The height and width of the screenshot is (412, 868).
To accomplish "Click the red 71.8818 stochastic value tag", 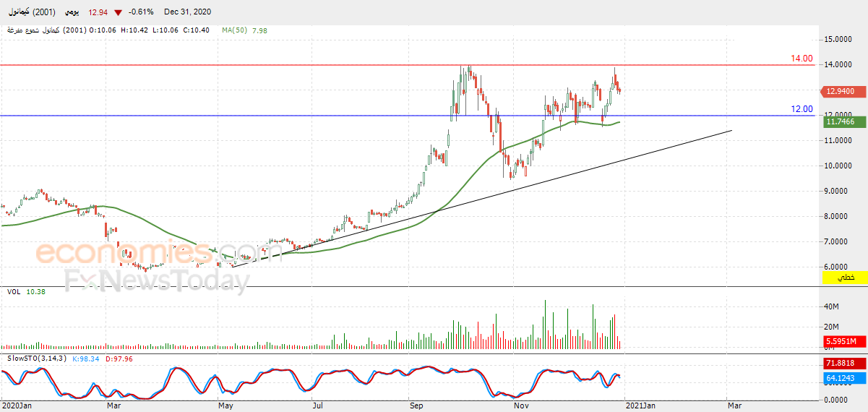I will tap(841, 364).
